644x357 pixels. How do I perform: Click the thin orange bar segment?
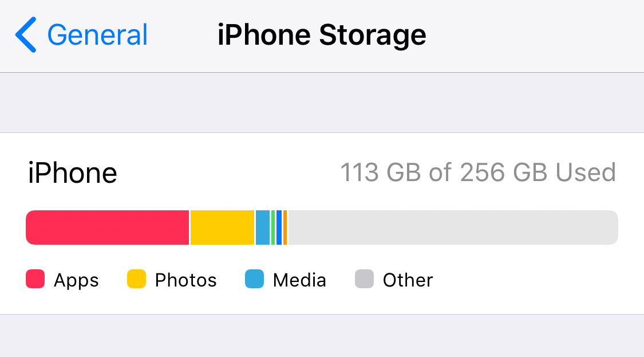click(x=285, y=227)
